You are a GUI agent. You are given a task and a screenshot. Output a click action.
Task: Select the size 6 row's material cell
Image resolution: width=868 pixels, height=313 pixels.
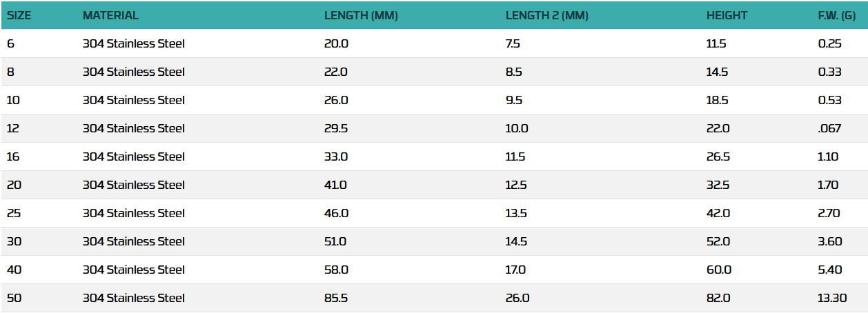134,44
